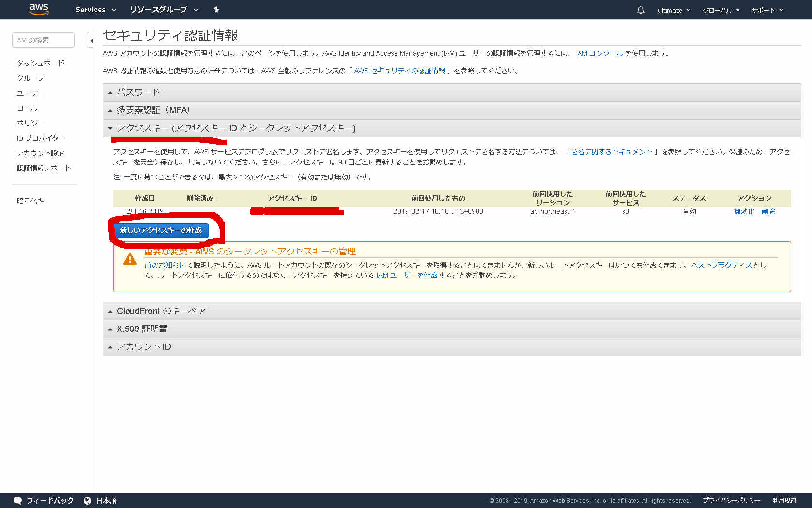Click the feedback speech bubble icon

17,501
